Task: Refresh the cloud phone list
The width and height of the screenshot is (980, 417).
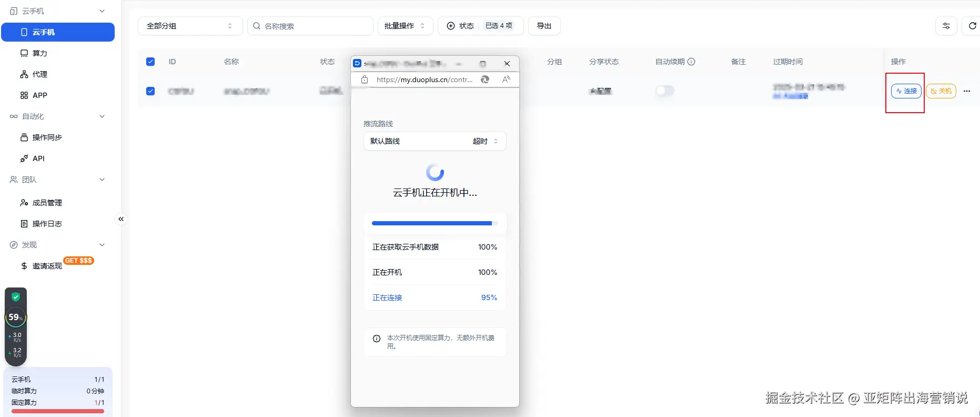Action: (x=972, y=26)
